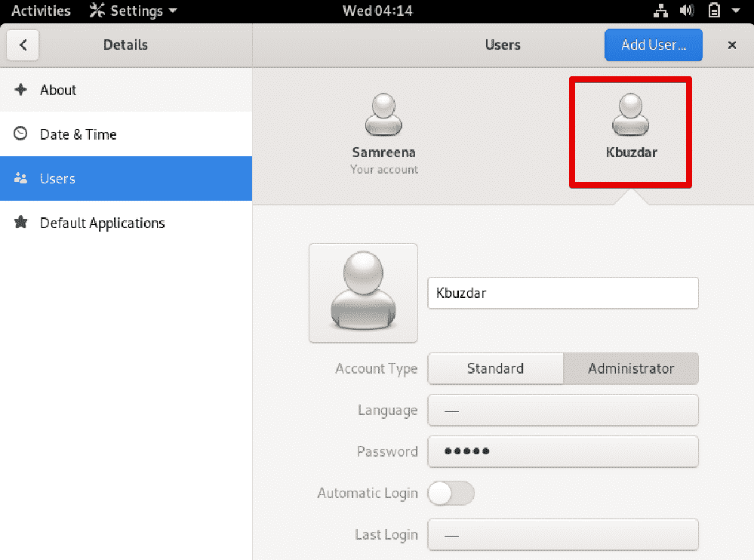Viewport: 754px width, 560px height.
Task: Open the Activities overview
Action: tap(41, 11)
